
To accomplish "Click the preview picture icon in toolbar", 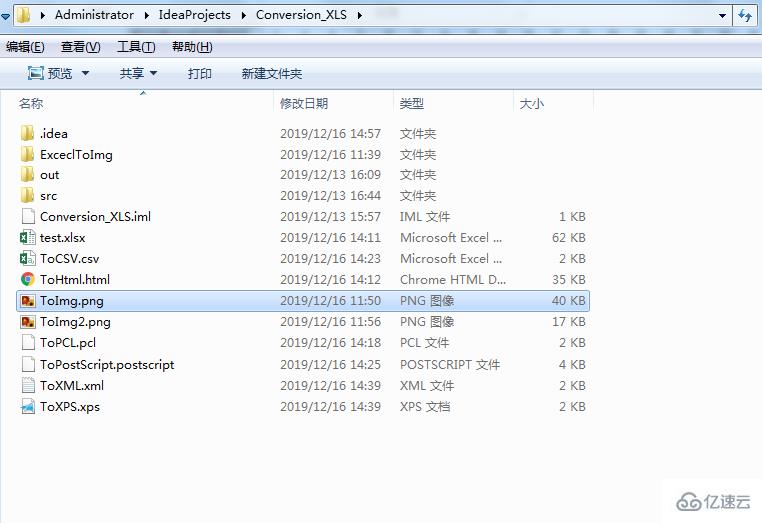I will (x=35, y=73).
